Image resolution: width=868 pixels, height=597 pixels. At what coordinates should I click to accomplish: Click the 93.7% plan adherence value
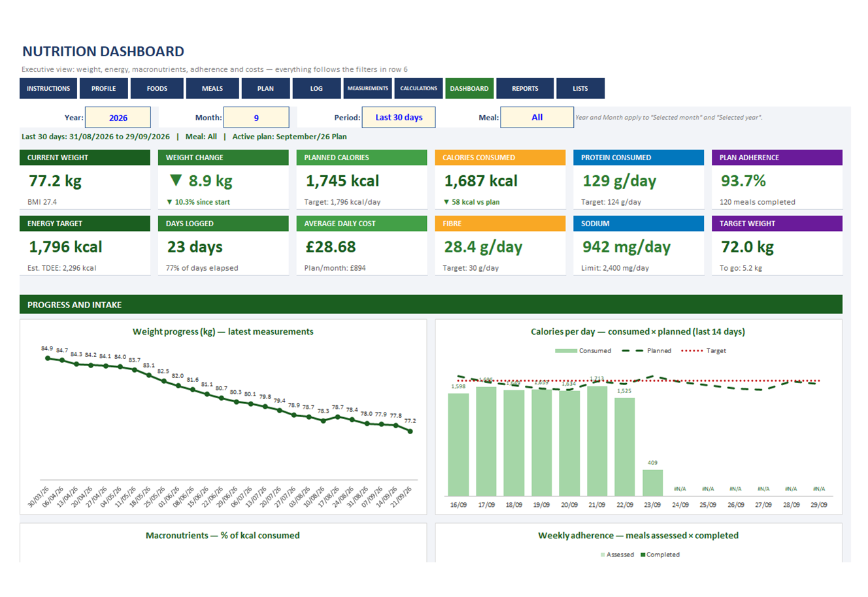[x=743, y=181]
